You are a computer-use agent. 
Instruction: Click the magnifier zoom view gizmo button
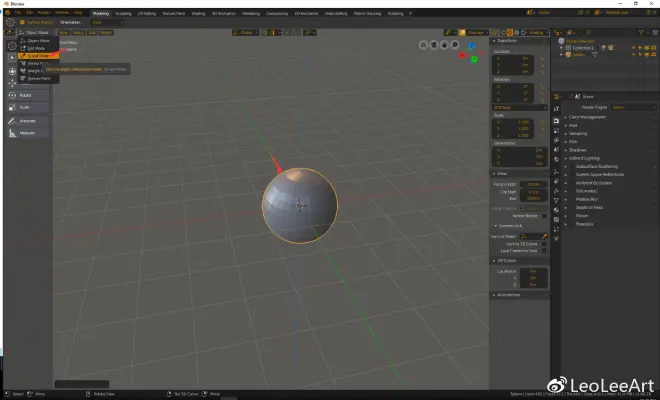pos(455,45)
